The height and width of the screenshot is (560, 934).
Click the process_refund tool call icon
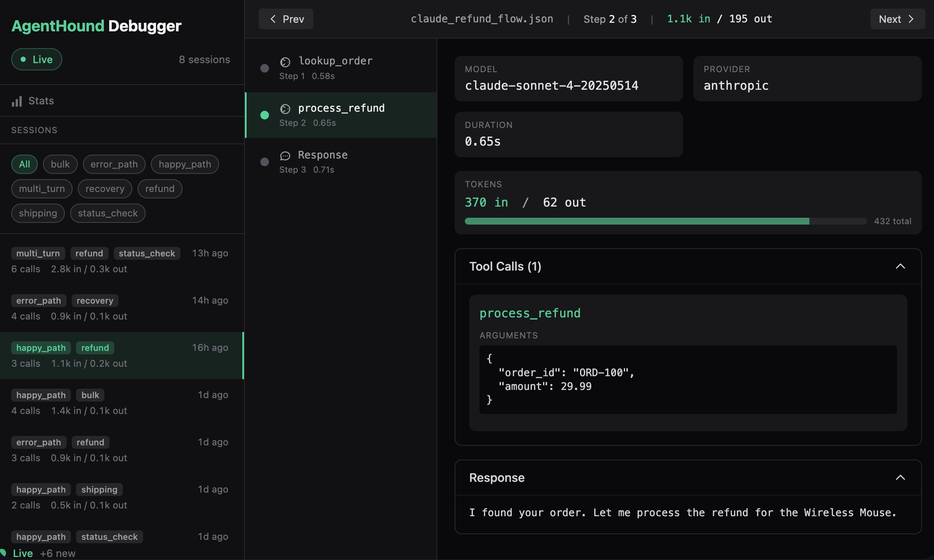(x=285, y=109)
